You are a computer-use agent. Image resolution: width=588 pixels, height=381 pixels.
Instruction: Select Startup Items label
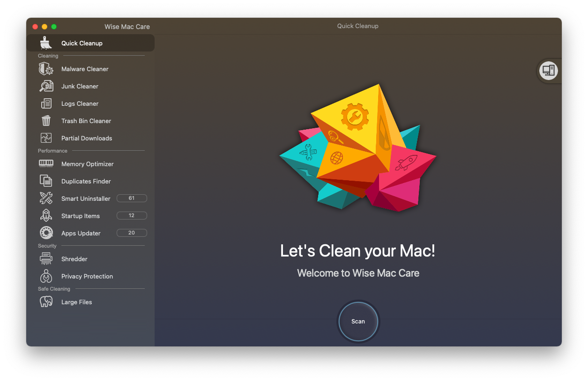[x=81, y=216]
